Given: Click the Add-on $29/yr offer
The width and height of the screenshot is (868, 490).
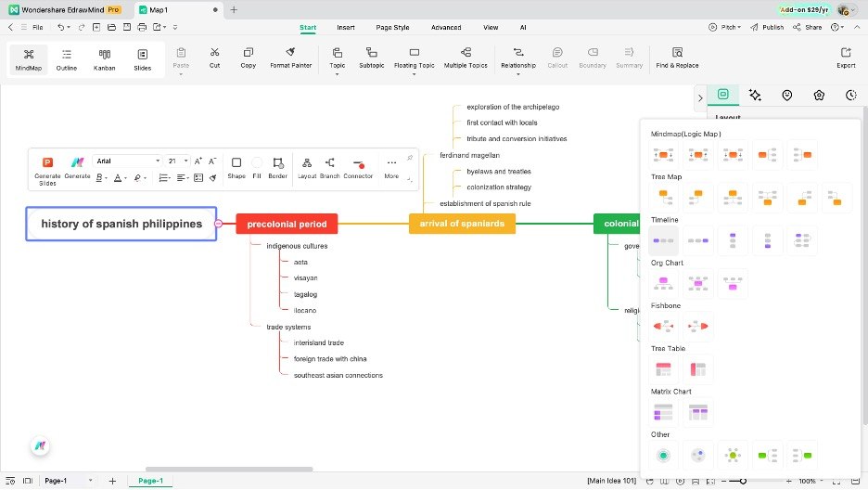Looking at the screenshot, I should pos(804,9).
